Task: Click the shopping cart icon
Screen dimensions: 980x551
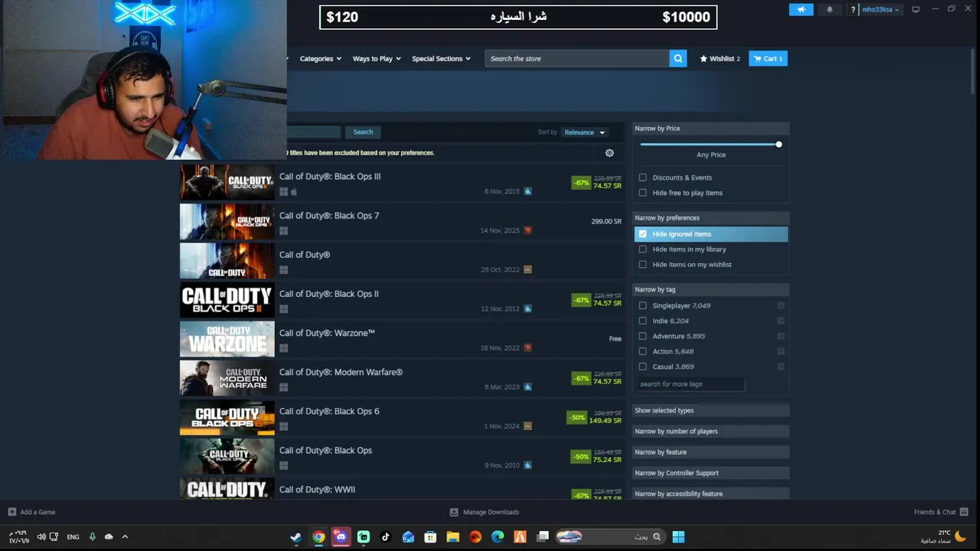Action: 757,59
